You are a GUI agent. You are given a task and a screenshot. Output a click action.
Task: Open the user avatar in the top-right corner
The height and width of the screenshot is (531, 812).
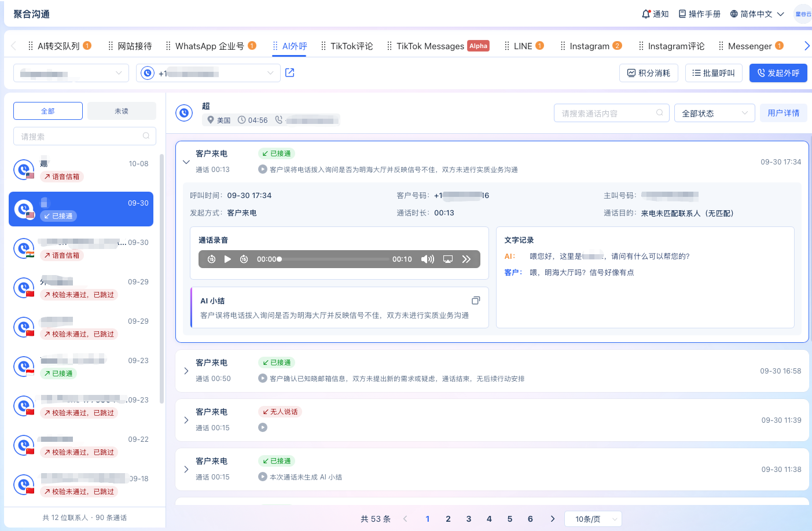[803, 14]
